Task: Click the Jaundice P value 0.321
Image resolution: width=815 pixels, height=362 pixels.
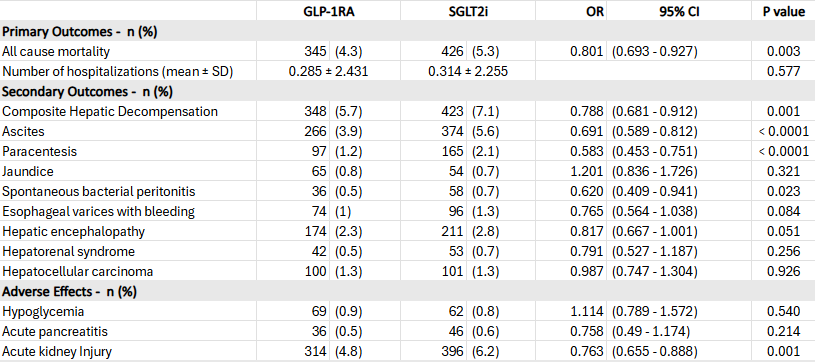Action: pyautogui.click(x=783, y=171)
